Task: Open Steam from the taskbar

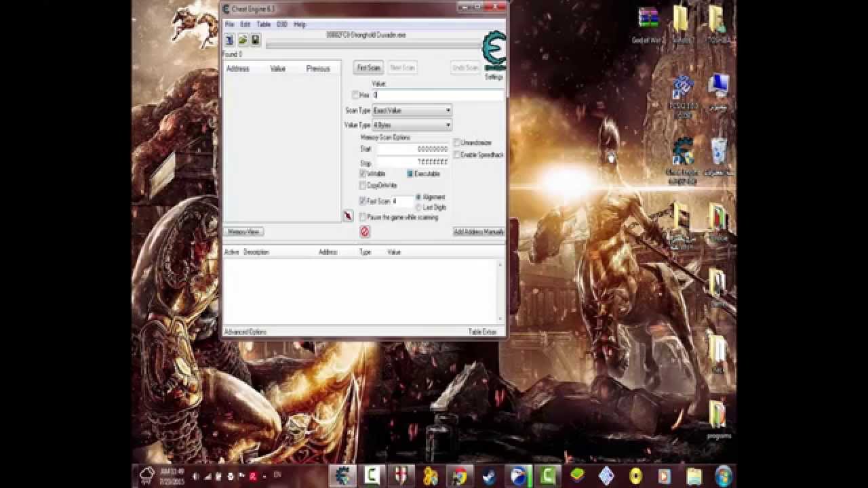Action: pyautogui.click(x=489, y=476)
